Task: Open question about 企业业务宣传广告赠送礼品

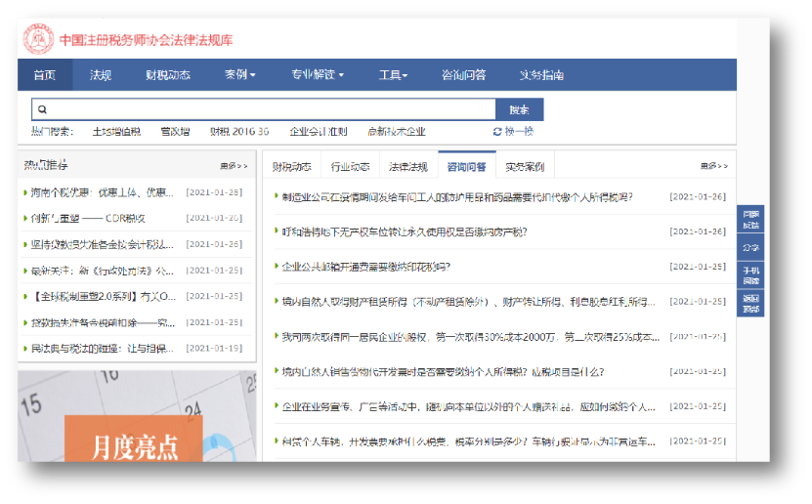Action: click(x=469, y=406)
